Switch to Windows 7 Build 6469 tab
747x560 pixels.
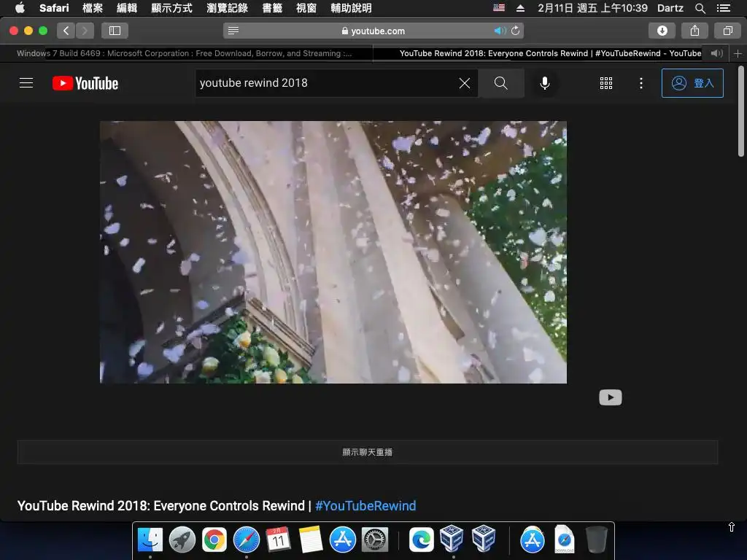pos(186,53)
